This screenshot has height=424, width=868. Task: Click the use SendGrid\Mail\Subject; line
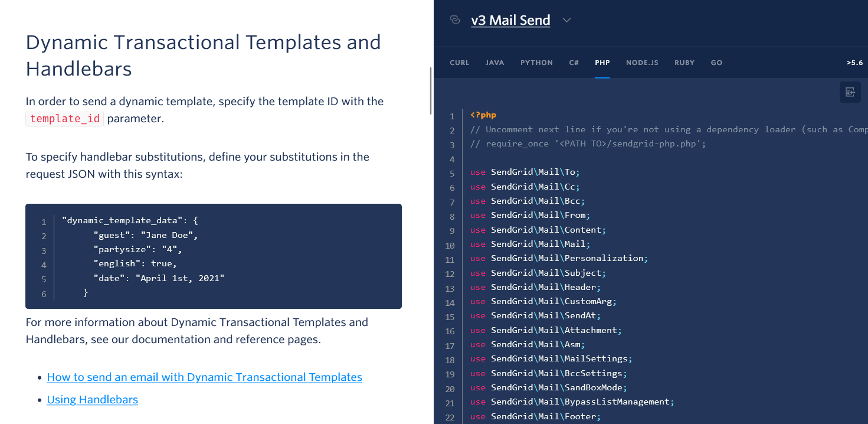tap(538, 273)
